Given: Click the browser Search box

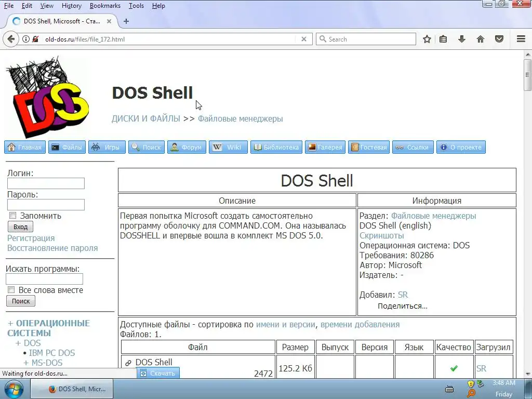Looking at the screenshot, I should (366, 39).
